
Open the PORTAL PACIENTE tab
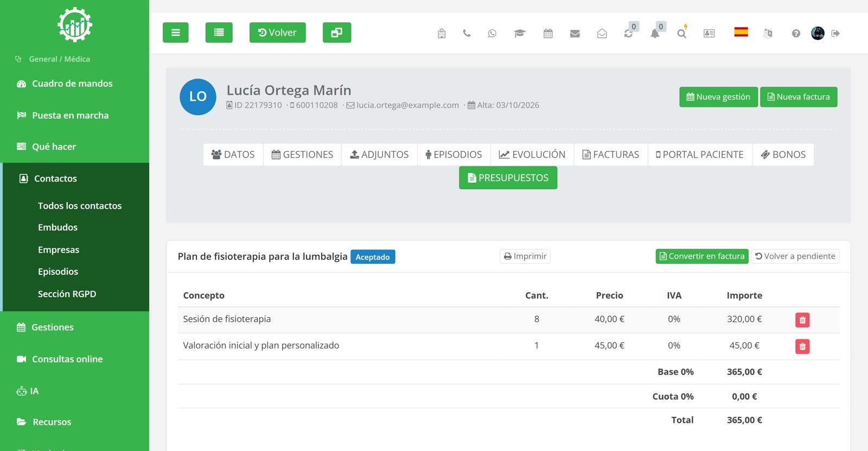[700, 154]
